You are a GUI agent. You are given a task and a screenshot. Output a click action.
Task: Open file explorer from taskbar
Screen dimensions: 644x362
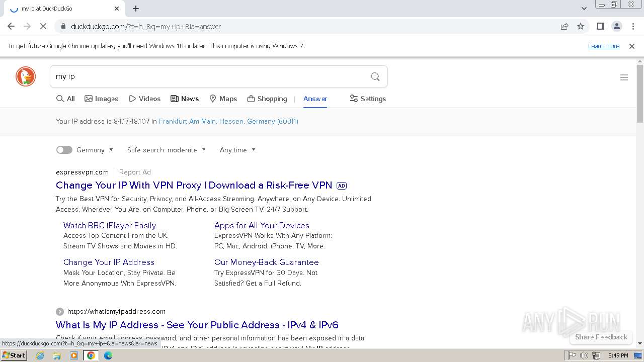pyautogui.click(x=57, y=355)
